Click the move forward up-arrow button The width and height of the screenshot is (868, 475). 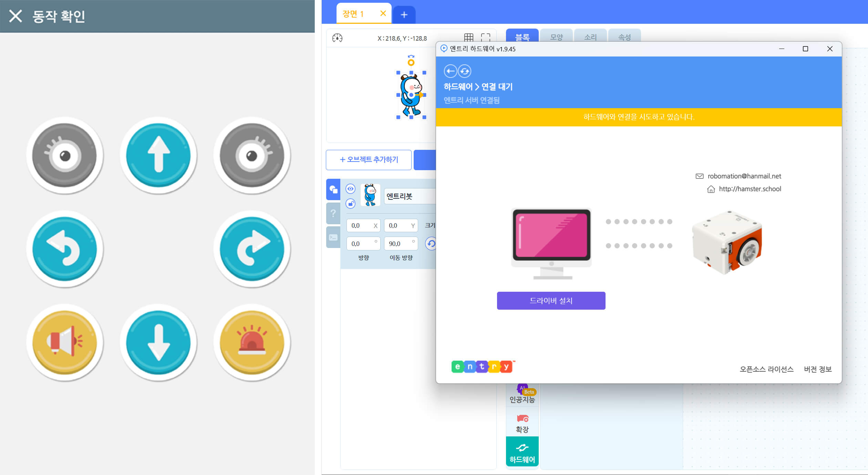pyautogui.click(x=158, y=155)
